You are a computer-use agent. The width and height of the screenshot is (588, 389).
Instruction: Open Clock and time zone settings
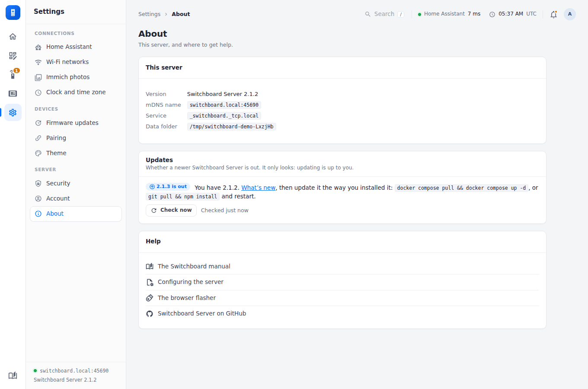point(76,92)
